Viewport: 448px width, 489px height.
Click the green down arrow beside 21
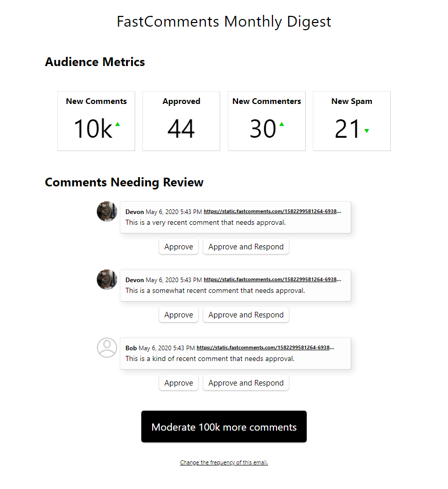[x=367, y=131]
